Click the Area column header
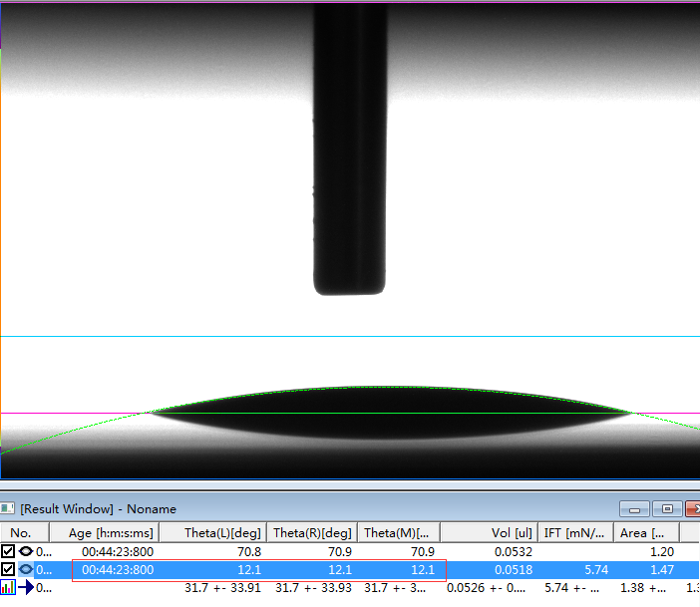The width and height of the screenshot is (700, 607). tap(642, 533)
